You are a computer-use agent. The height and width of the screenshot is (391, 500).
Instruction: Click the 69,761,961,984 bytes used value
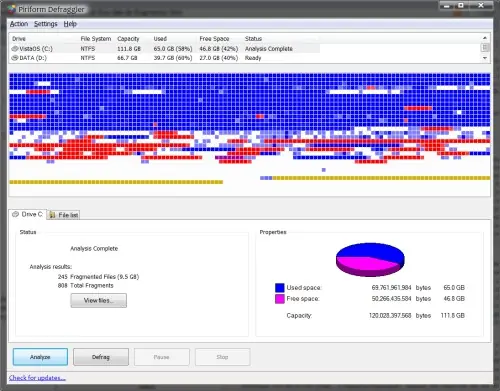pos(401,288)
